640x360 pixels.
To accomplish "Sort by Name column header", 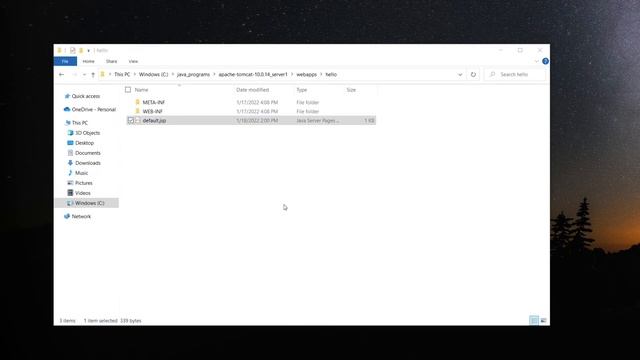I will click(x=142, y=90).
